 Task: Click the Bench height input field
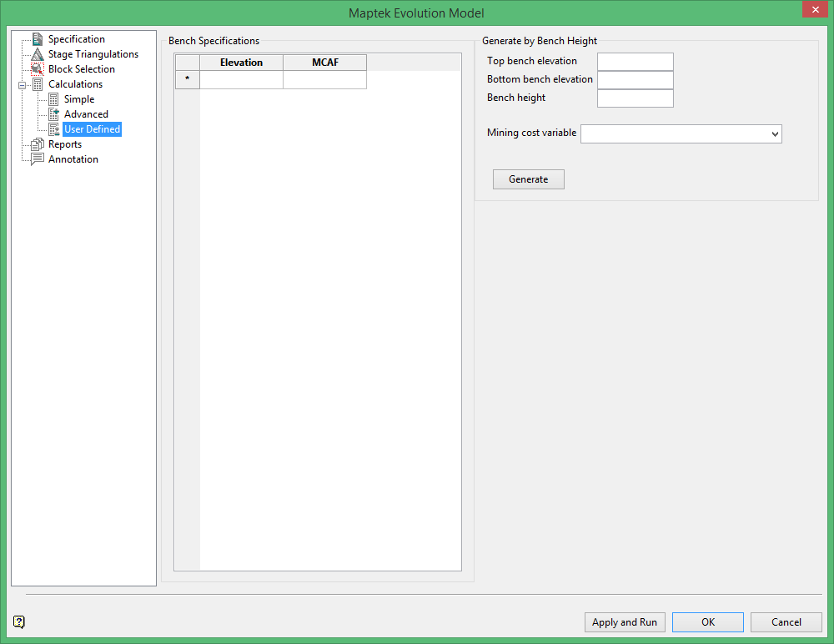[635, 98]
